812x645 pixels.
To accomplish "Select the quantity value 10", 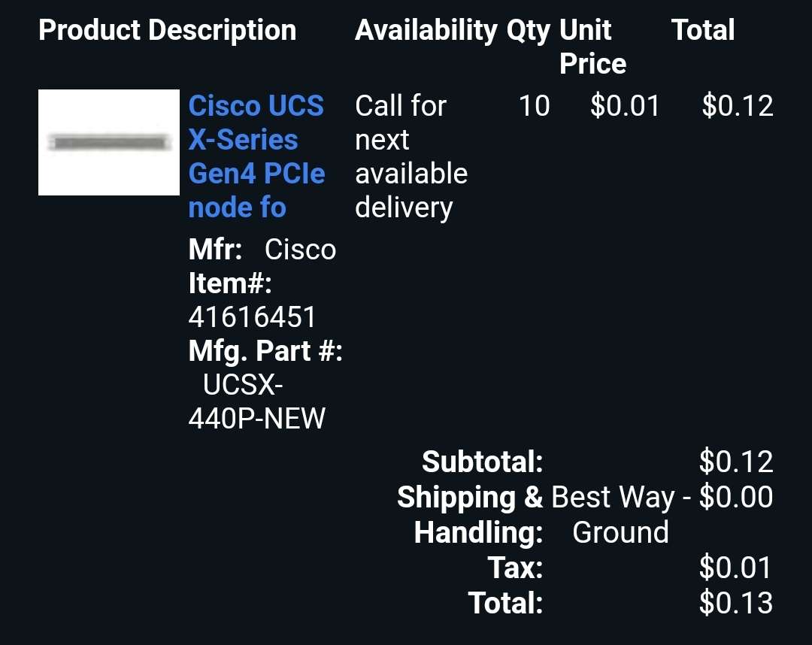I will [x=534, y=105].
